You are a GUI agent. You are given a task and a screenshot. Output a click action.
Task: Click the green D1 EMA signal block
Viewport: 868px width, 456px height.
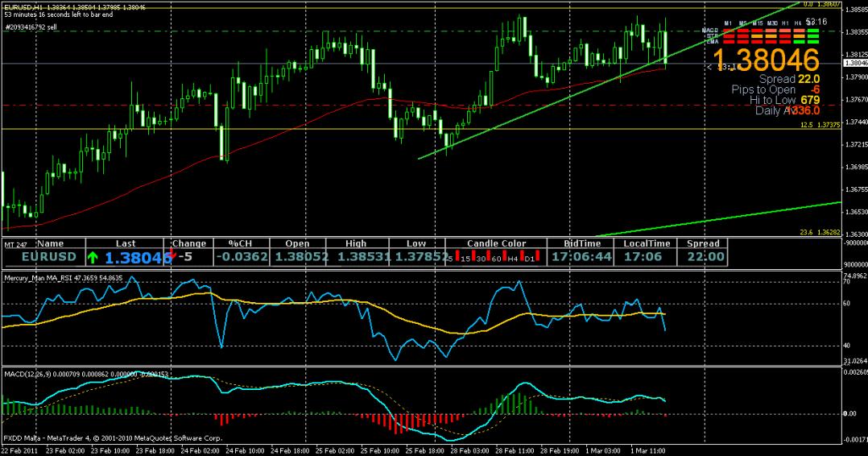[813, 42]
